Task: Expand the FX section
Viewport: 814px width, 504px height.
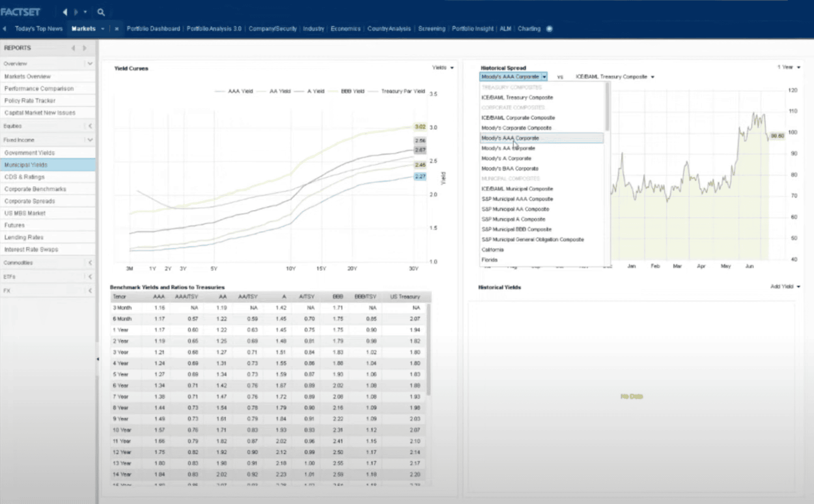Action: (90, 291)
